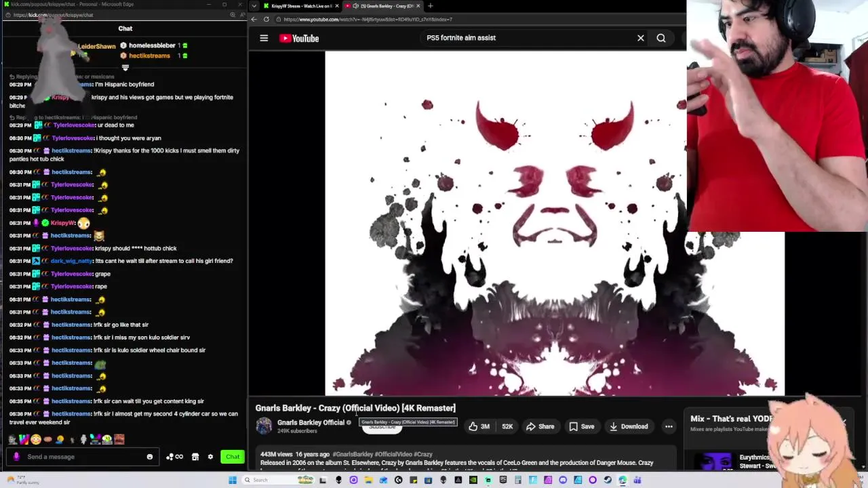Clear the YouTube search box text

(x=640, y=38)
